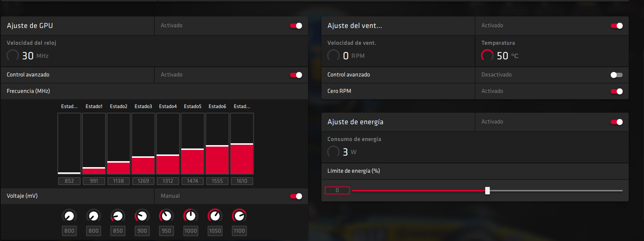Switch Voltaje (mV) Manual toggle
The height and width of the screenshot is (241, 644).
296,196
